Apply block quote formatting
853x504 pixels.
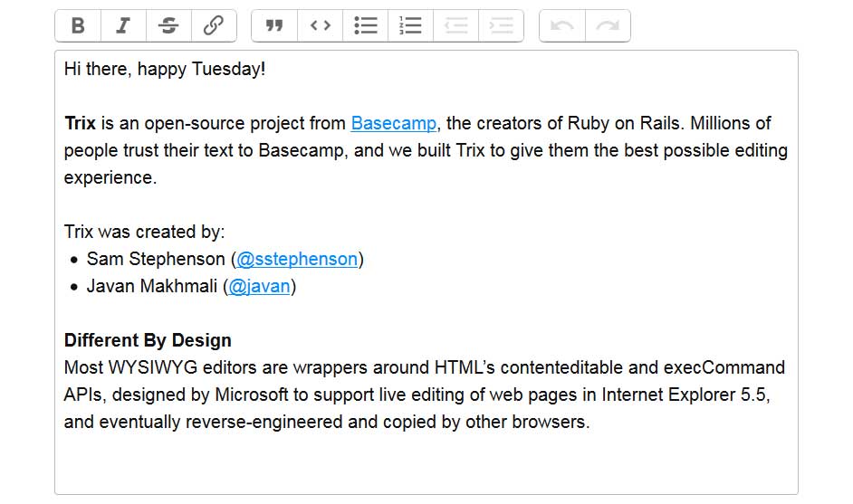pos(274,25)
